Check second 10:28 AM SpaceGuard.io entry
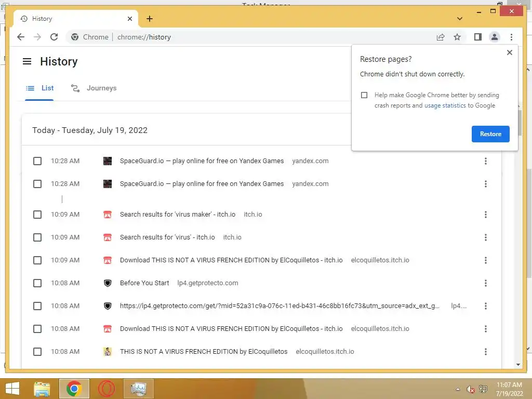532x399 pixels. tap(37, 184)
